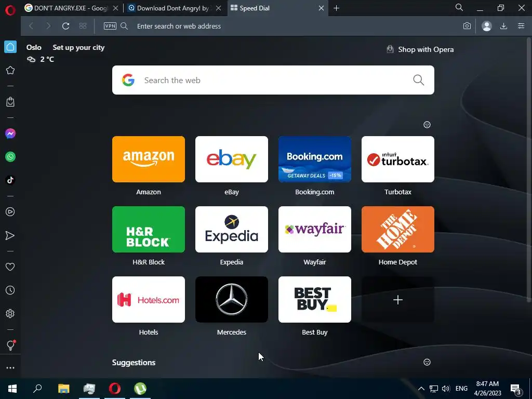Click Set up your city link

(x=78, y=47)
